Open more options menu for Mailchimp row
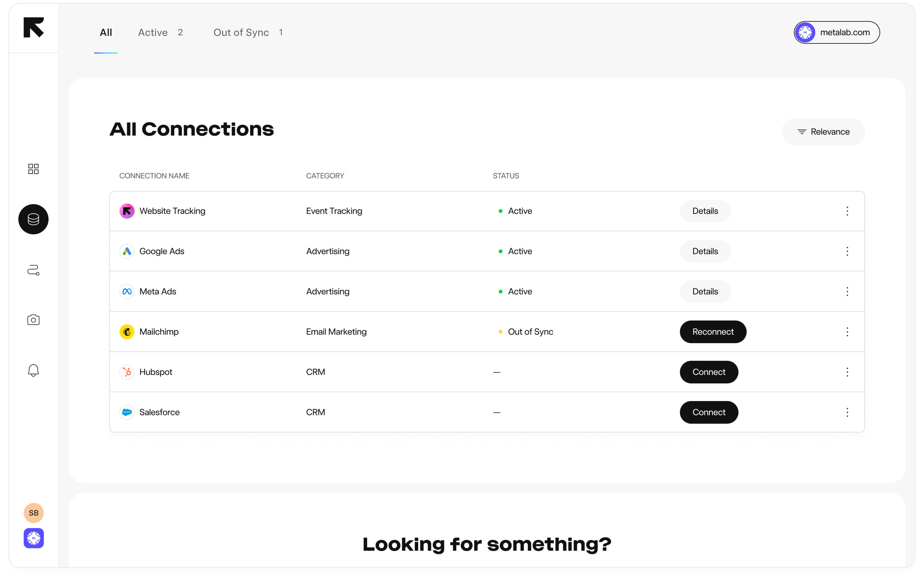The height and width of the screenshot is (582, 924). [x=847, y=332]
